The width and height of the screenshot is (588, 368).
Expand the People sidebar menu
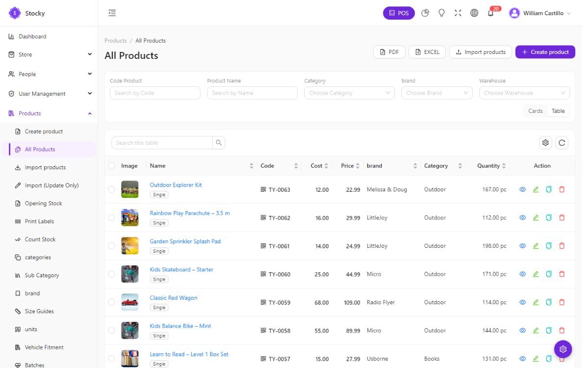(49, 74)
